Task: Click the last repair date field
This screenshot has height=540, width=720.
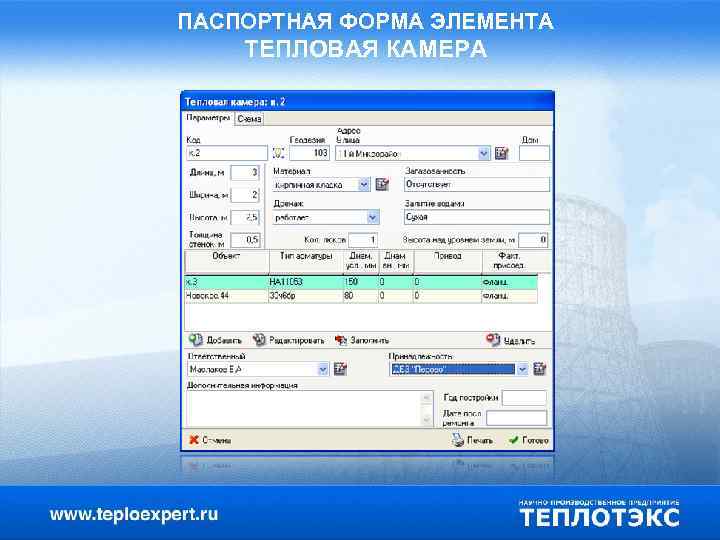Action: pos(517,418)
